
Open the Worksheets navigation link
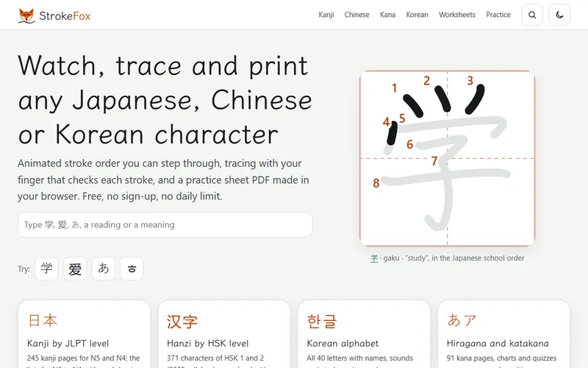tap(456, 15)
